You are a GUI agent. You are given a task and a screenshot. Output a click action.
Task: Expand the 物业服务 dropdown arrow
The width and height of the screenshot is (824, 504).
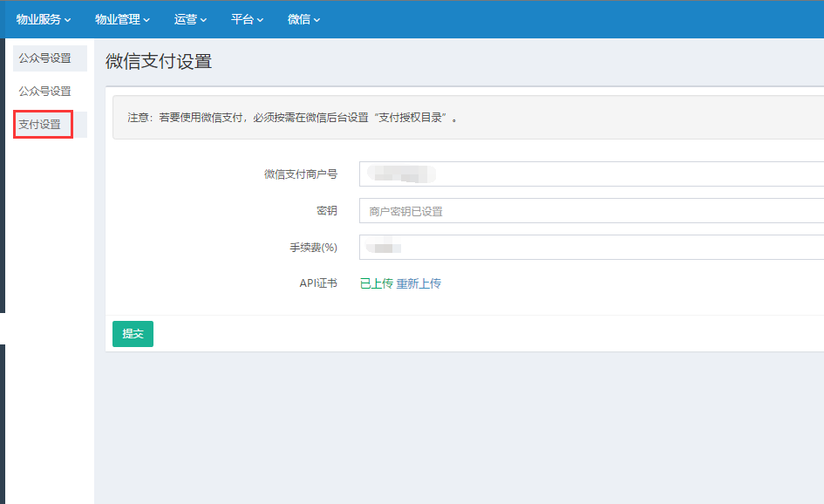pyautogui.click(x=67, y=20)
